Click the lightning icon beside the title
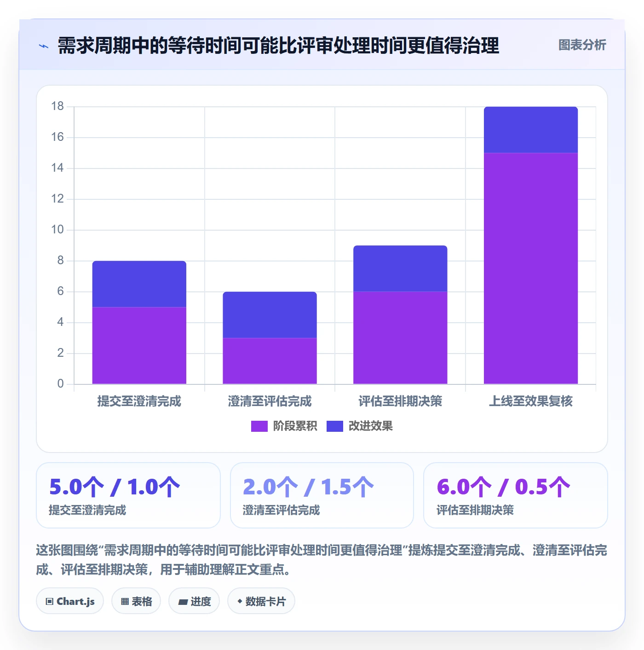The width and height of the screenshot is (644, 650). (x=44, y=46)
